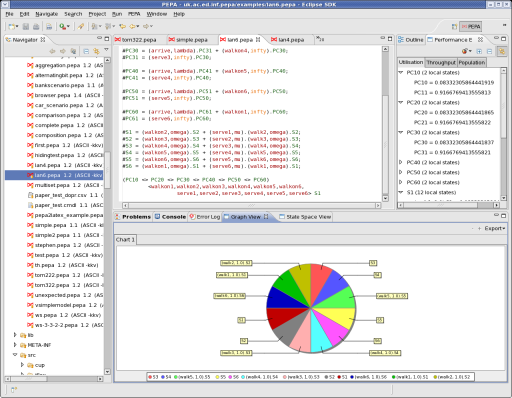Expand the lib folder in Navigator

(x=15, y=335)
